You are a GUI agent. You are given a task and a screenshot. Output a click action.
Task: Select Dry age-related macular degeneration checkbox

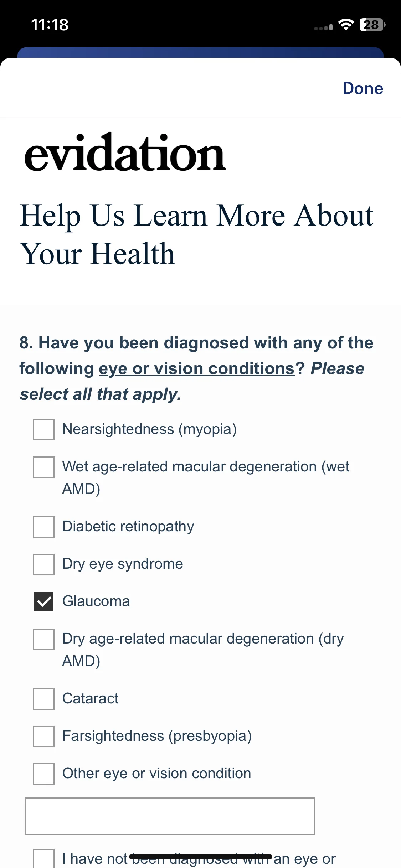click(x=44, y=639)
